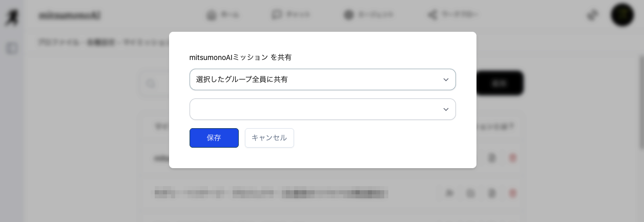644x222 pixels.
Task: Open the Workflow (ワークフロー) share-node icon
Action: [x=432, y=15]
